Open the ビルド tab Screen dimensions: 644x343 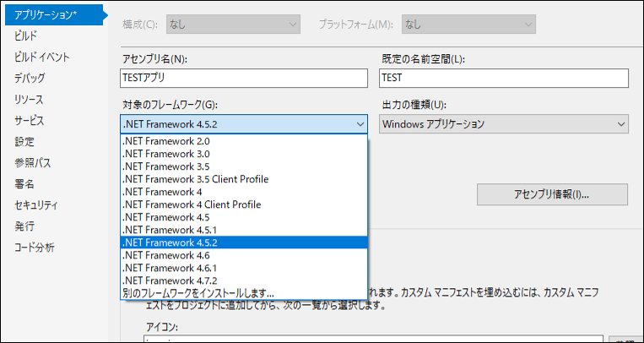tap(26, 36)
